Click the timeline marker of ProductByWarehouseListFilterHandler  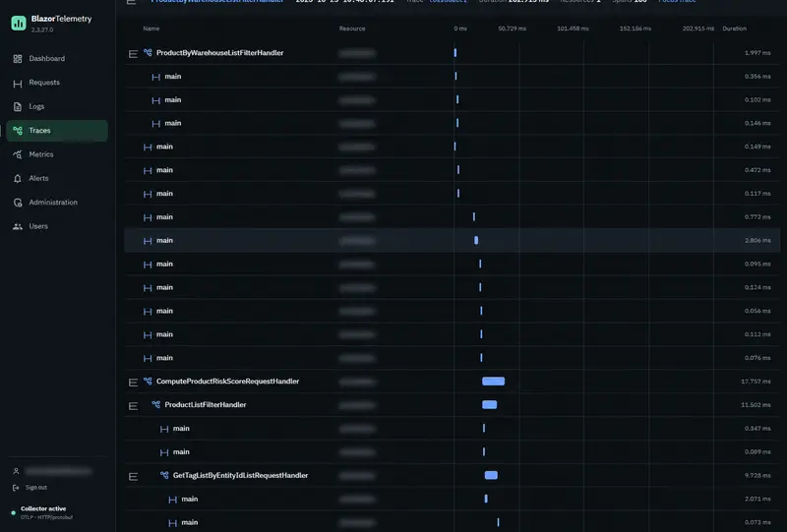pos(455,53)
